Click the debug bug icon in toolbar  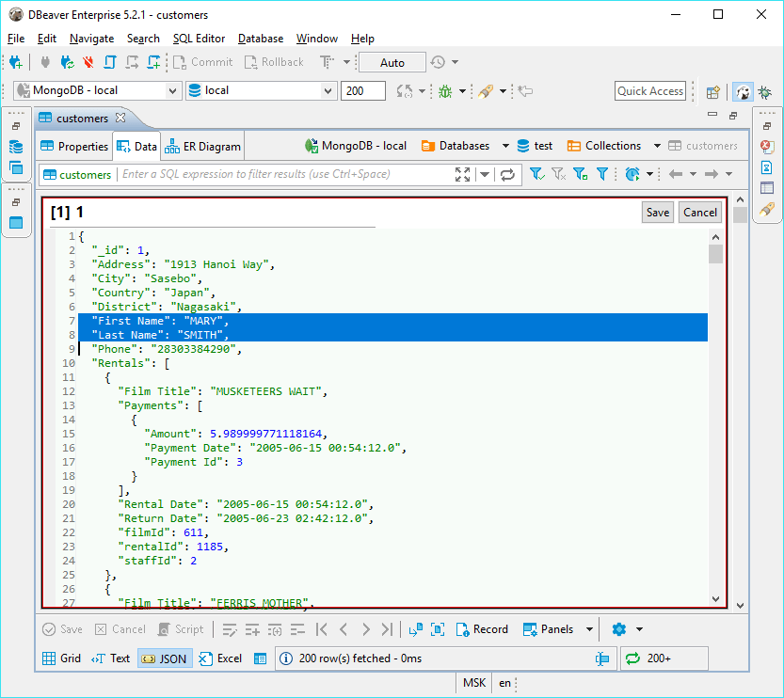coord(445,91)
